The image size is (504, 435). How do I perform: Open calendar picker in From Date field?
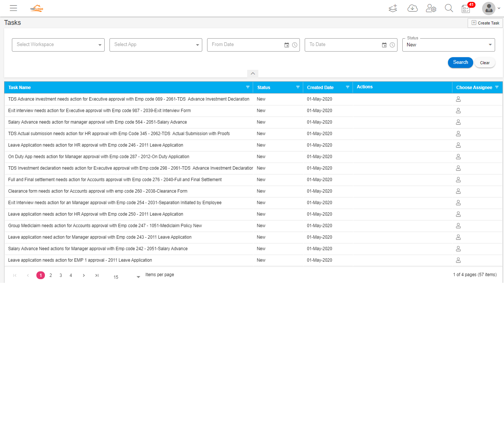287,45
